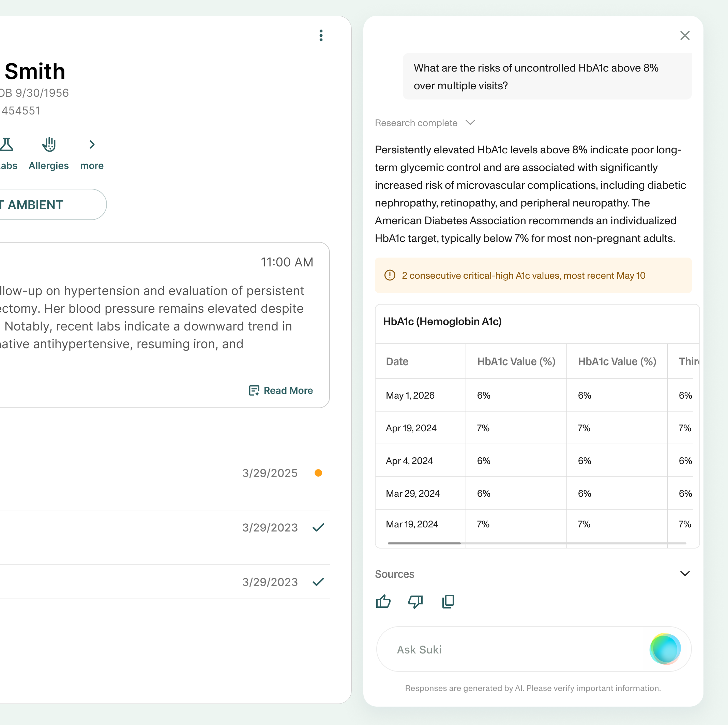Click the 3/29/2025 note date
The image size is (728, 725).
pos(270,473)
